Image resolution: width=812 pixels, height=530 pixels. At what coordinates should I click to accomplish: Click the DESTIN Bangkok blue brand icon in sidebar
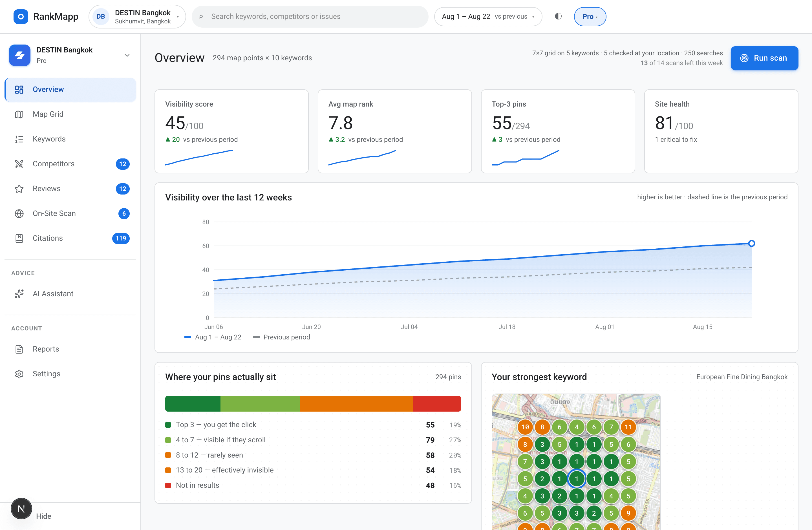[20, 55]
